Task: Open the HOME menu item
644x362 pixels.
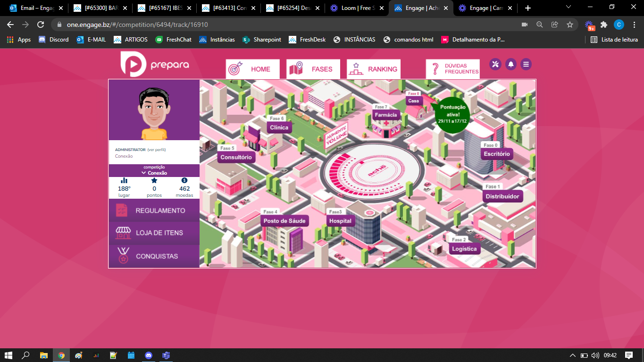Action: click(x=253, y=69)
